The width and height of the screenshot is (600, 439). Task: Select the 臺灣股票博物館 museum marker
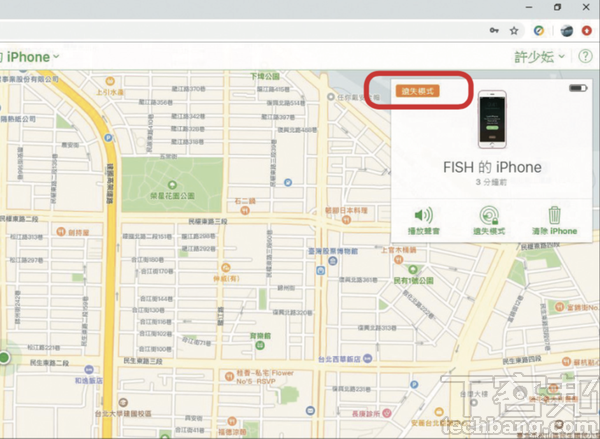click(x=333, y=261)
